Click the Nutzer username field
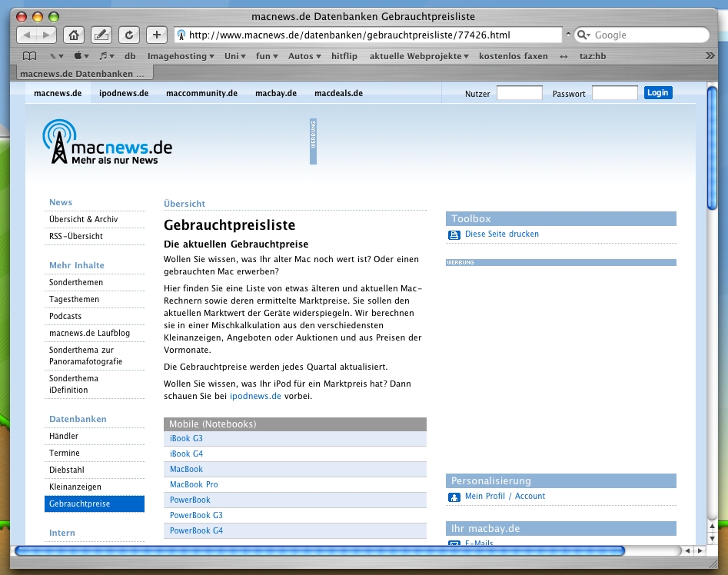The width and height of the screenshot is (728, 575). coord(519,93)
